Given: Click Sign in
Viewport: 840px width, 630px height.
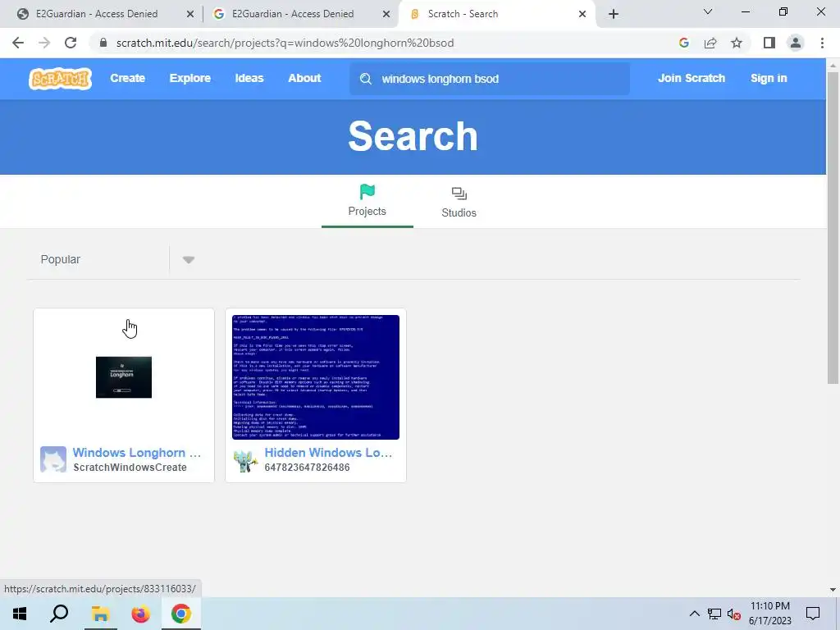Looking at the screenshot, I should point(768,78).
